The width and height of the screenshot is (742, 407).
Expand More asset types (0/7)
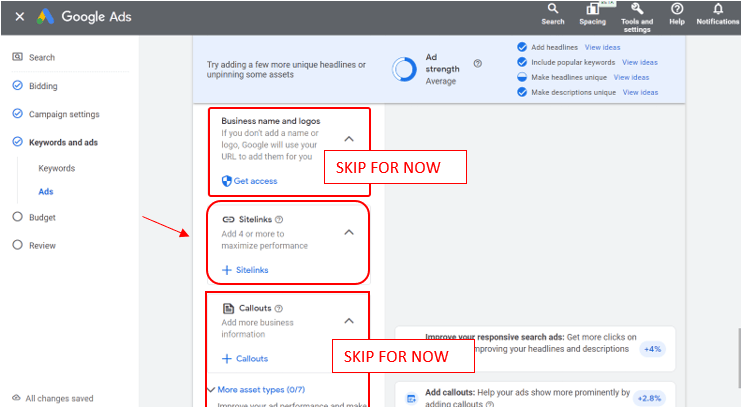coord(256,389)
